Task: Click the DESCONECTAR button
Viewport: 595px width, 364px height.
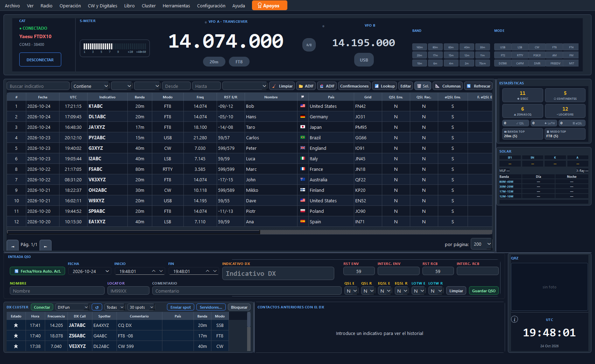Action: 40,59
